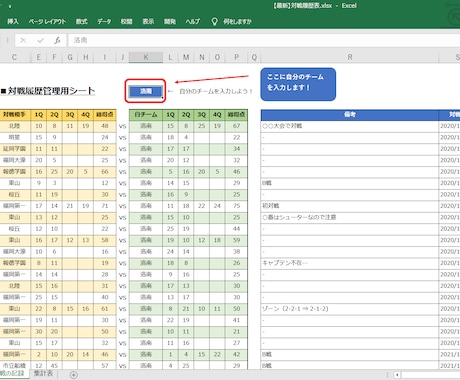Switch to the 集計表 sheet tab
This screenshot has height=380, width=460.
(43, 373)
